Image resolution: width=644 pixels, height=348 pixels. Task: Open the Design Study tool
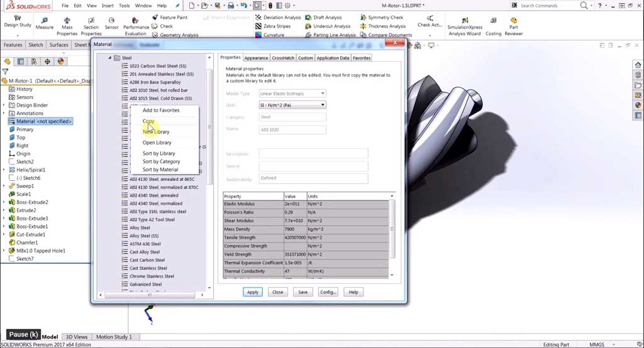[17, 22]
